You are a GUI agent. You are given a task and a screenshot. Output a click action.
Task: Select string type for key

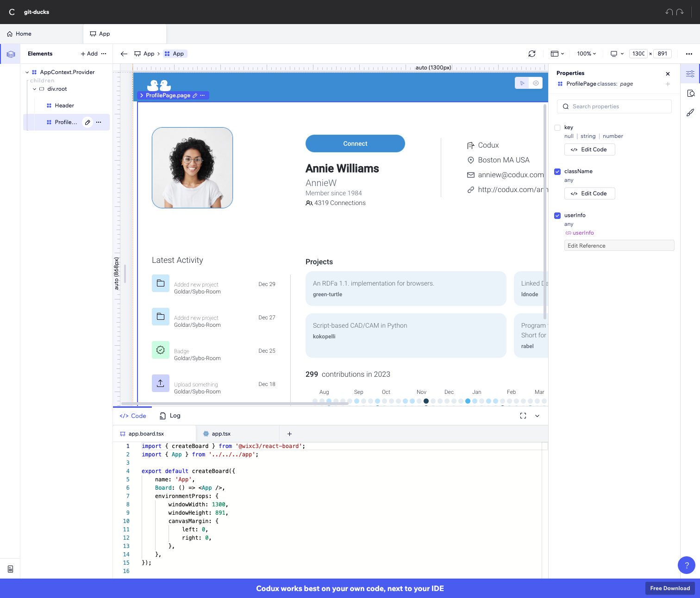tap(588, 136)
